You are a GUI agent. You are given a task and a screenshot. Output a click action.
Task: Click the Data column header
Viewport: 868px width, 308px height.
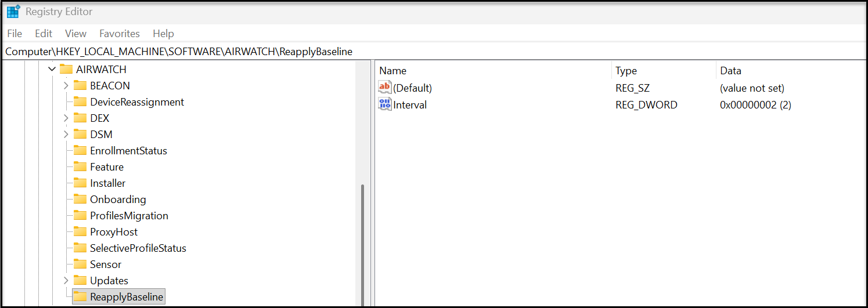[x=730, y=71]
